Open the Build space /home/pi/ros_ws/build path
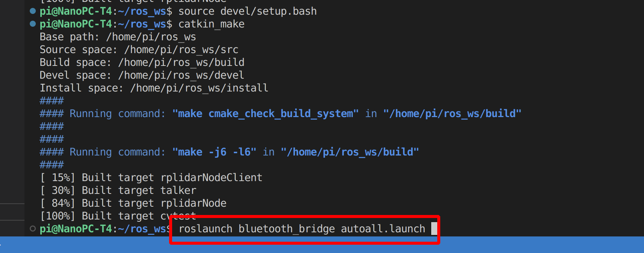 (181, 62)
